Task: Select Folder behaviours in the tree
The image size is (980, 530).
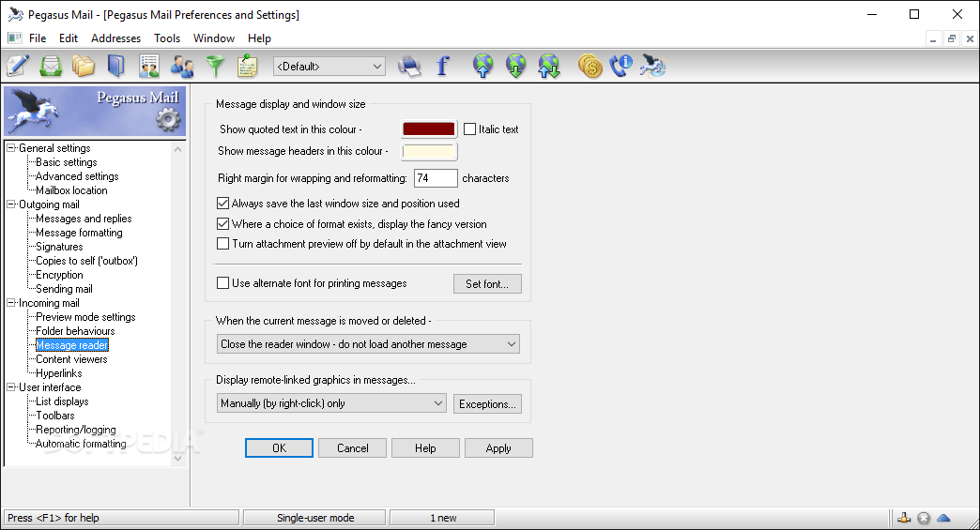Action: [75, 331]
